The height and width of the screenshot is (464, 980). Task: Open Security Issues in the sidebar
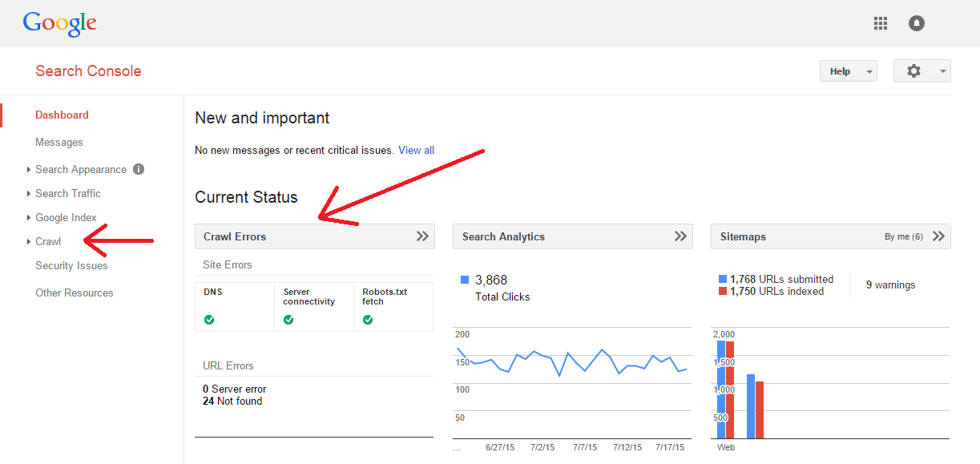click(71, 265)
